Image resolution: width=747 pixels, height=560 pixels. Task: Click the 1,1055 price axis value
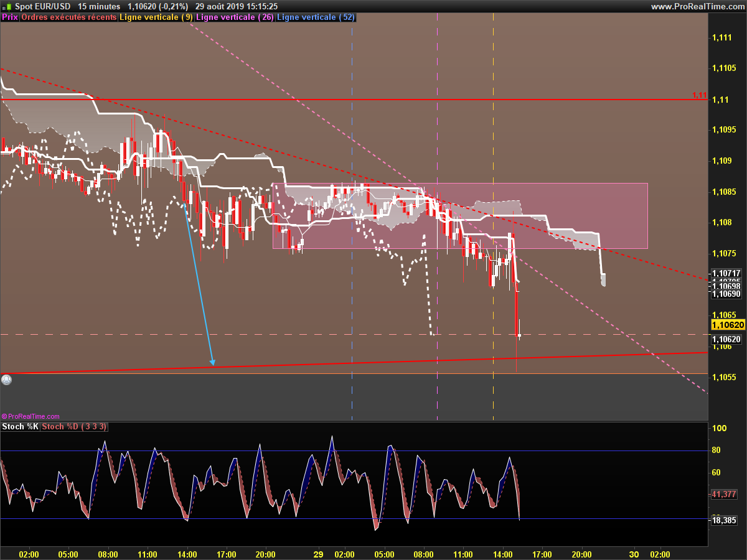[724, 377]
